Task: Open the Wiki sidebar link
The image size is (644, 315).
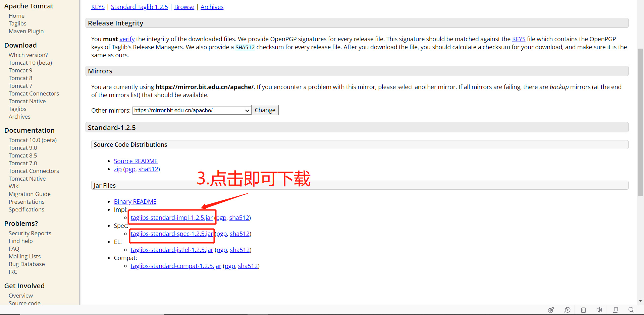Action: click(14, 186)
